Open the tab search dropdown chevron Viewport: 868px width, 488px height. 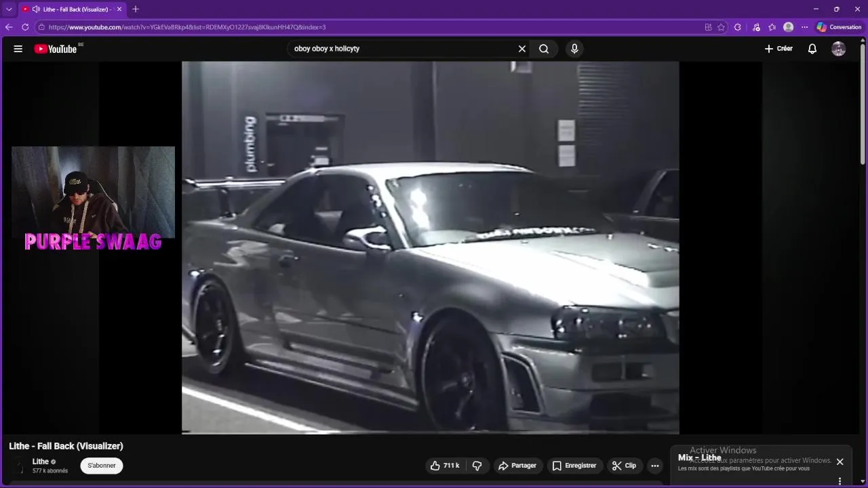[x=9, y=9]
